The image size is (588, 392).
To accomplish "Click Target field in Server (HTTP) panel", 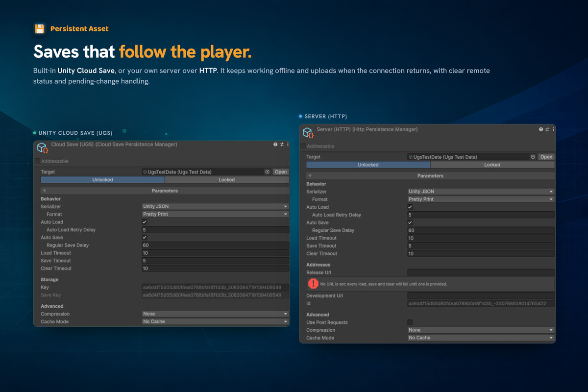I will (x=472, y=157).
